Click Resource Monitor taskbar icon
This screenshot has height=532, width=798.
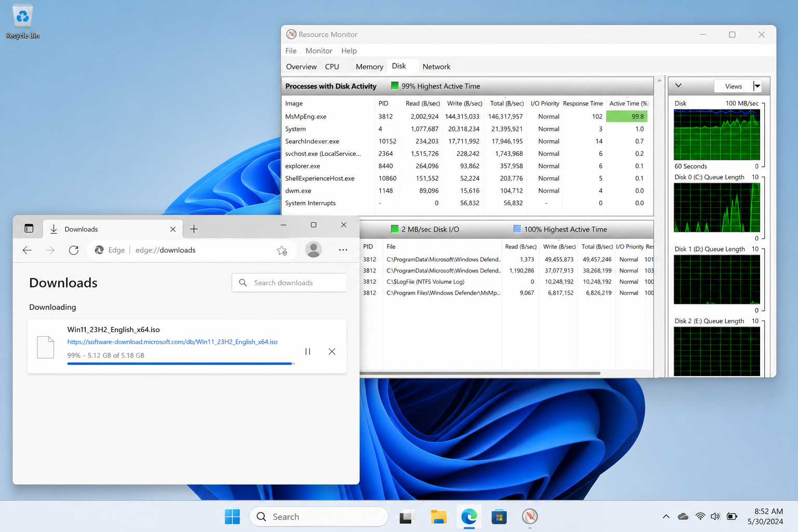click(x=529, y=516)
